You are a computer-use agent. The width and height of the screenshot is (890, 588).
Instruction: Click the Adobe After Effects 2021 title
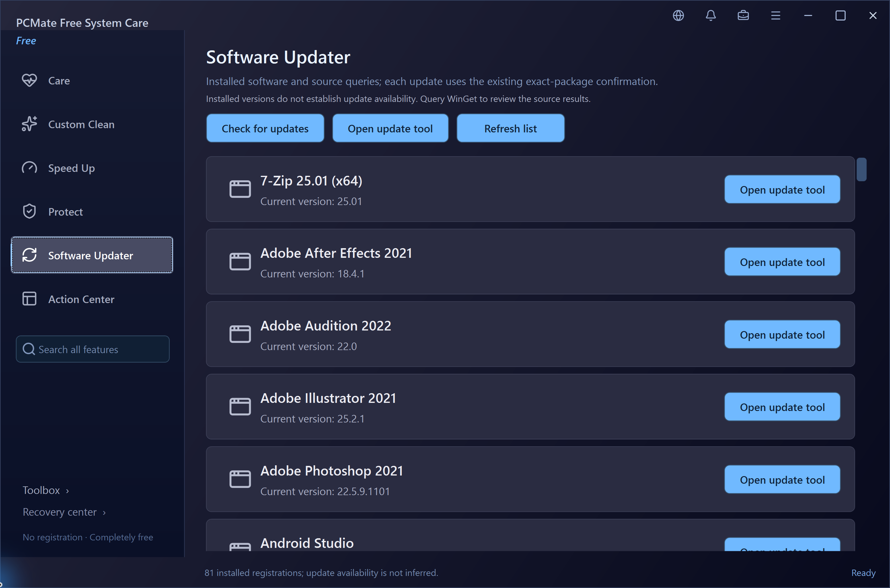point(336,253)
